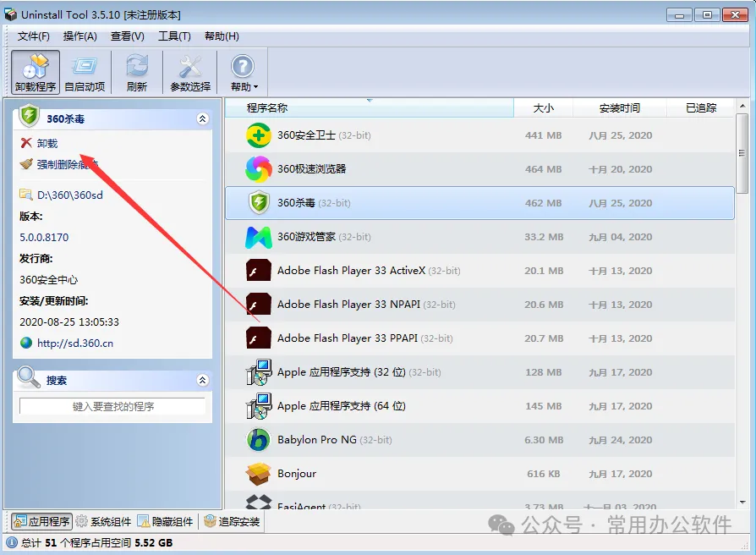Screen dimensions: 756x555
Task: Click the 145 MB size cell
Action: click(544, 406)
